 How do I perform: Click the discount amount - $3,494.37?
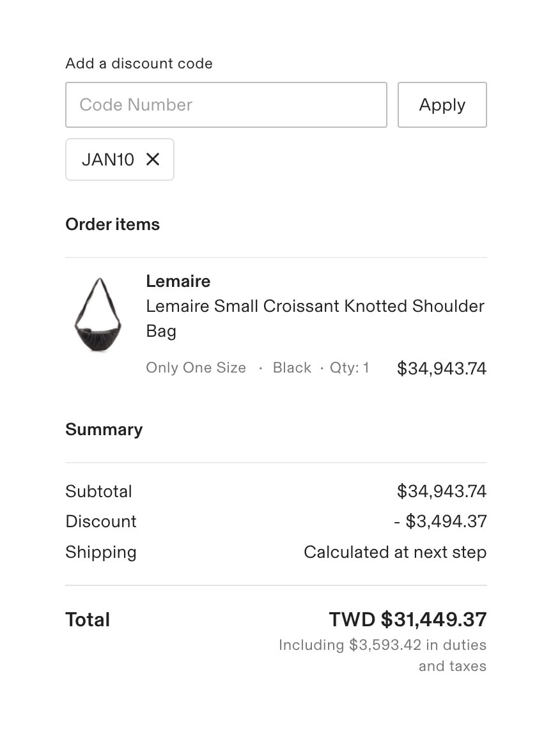pos(440,521)
